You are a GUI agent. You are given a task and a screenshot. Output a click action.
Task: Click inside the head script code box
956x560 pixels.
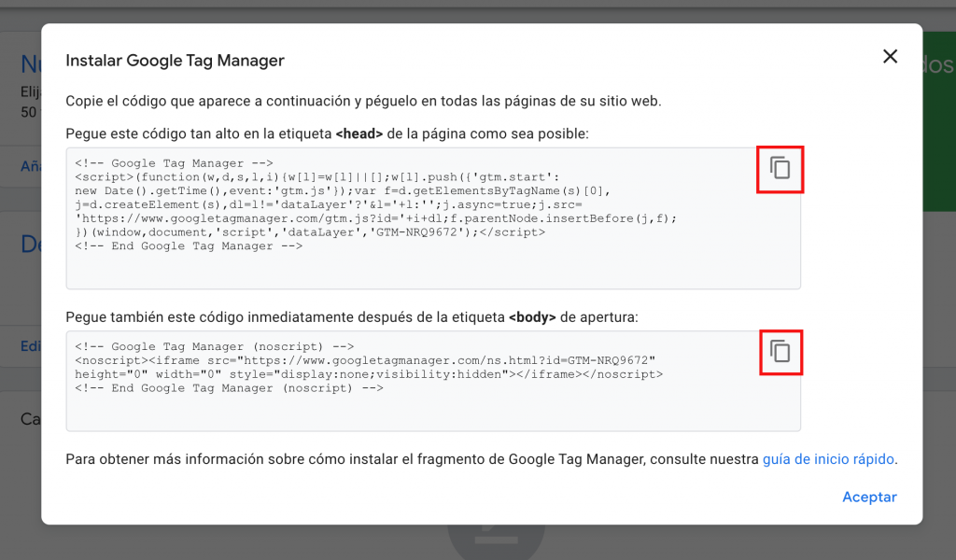tap(433, 218)
